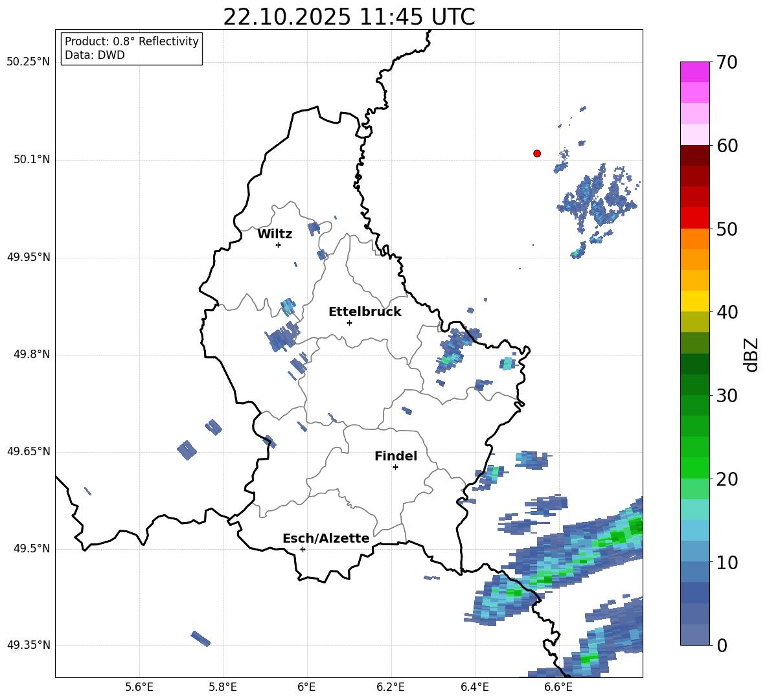
Task: Click the latitude label 49.8°N
Action: pyautogui.click(x=32, y=354)
